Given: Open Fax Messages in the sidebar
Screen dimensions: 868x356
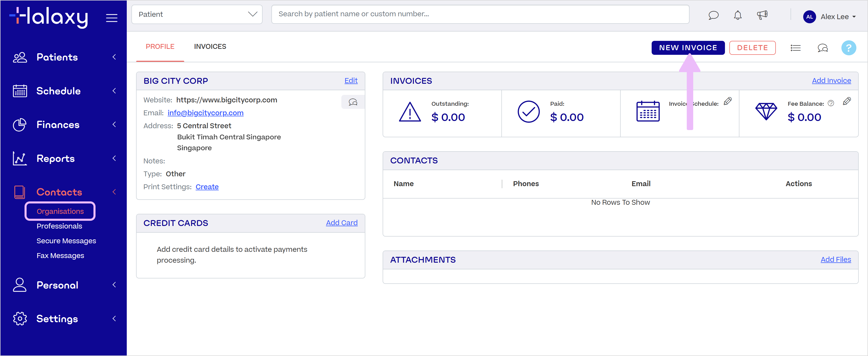Looking at the screenshot, I should click(x=60, y=256).
